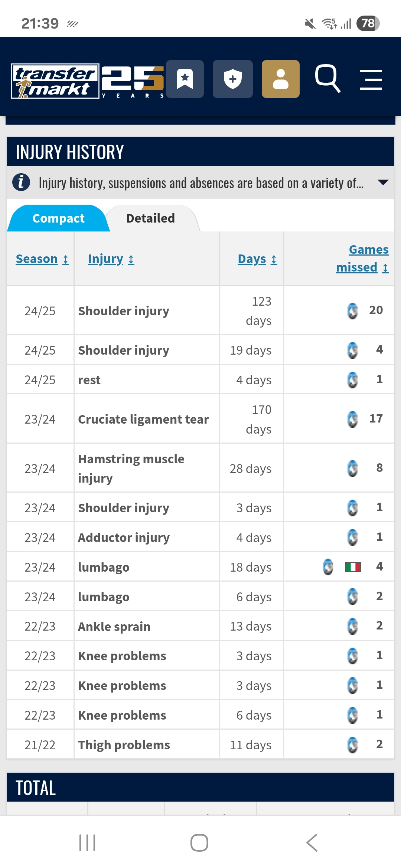Tap the Android back navigation button
Screen dimensions: 401x868
point(312,843)
